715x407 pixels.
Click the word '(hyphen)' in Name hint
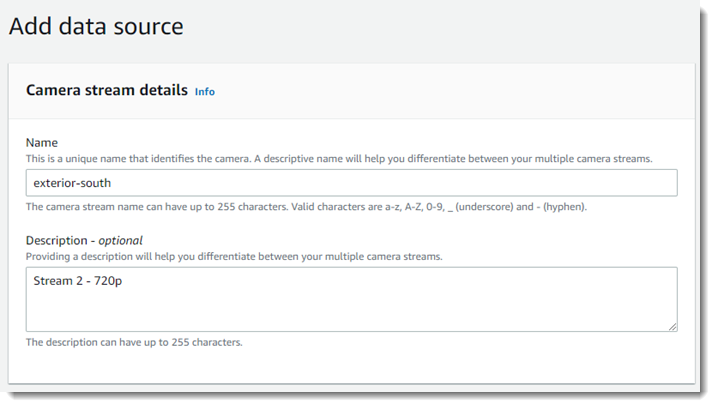563,207
